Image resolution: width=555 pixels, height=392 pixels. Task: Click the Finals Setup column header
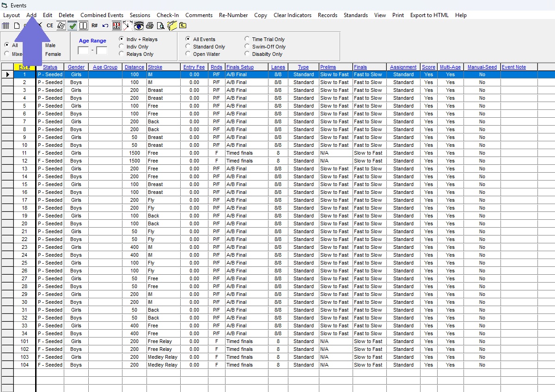click(248, 67)
